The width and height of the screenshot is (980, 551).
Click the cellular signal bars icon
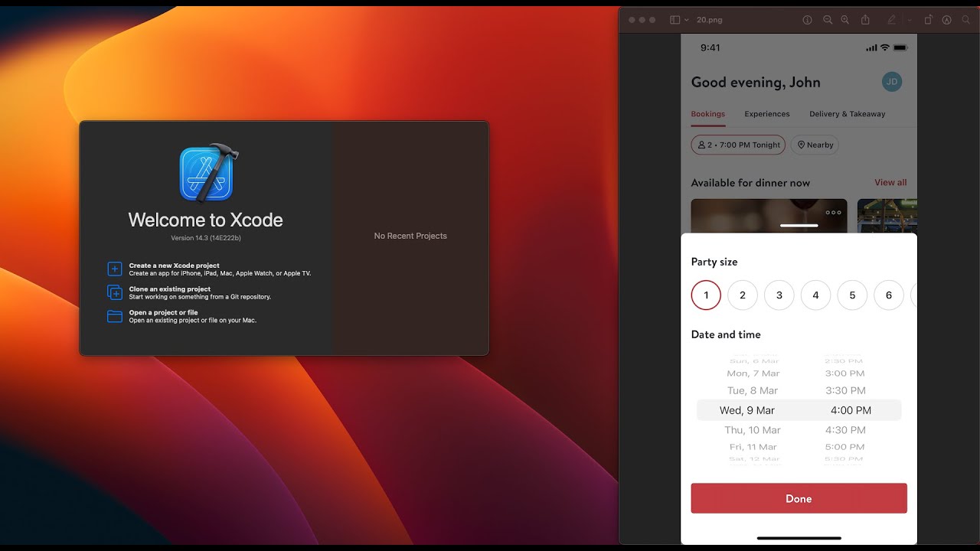coord(871,48)
